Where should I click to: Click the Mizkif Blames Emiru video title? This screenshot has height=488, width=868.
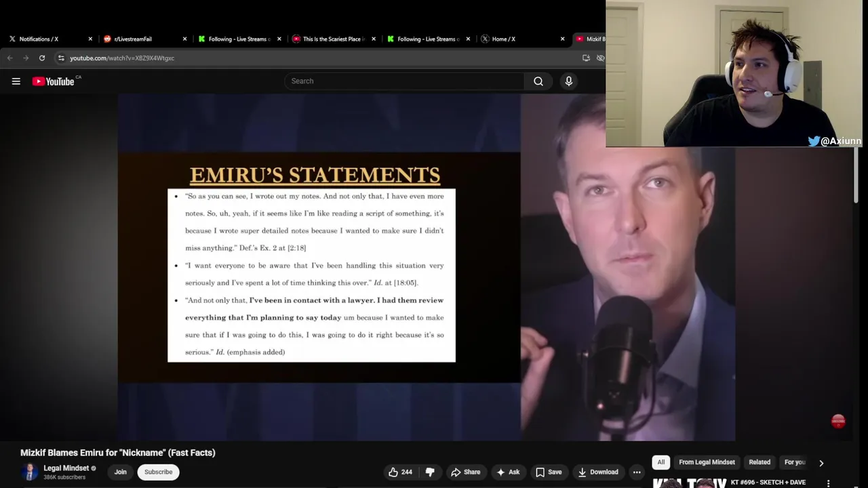[117, 453]
